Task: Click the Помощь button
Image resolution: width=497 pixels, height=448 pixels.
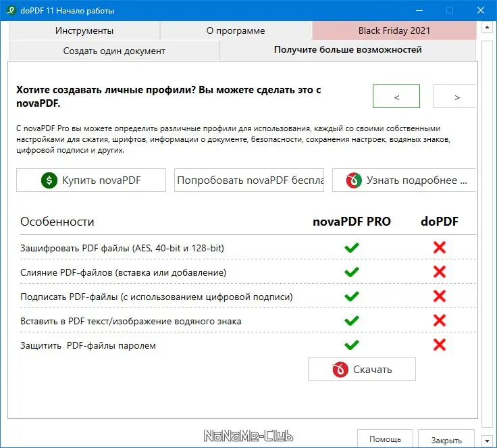Action: [385, 439]
